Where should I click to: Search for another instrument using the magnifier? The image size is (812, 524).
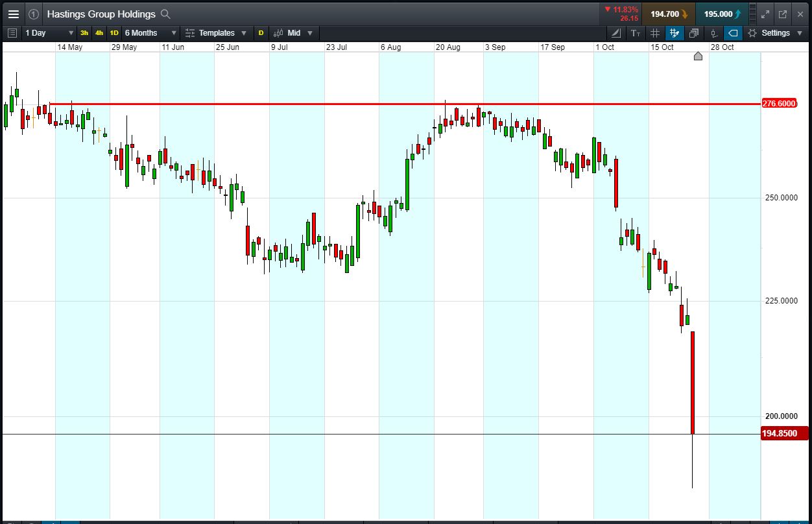[x=165, y=14]
